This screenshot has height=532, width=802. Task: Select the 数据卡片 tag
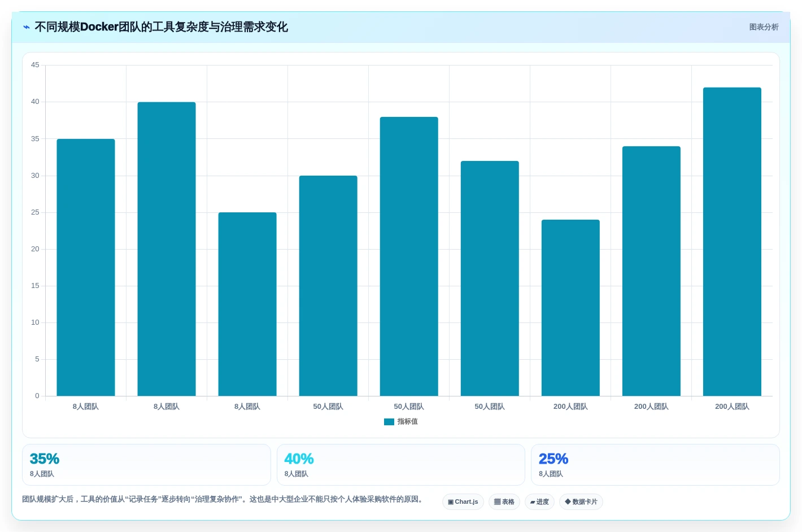(x=581, y=502)
